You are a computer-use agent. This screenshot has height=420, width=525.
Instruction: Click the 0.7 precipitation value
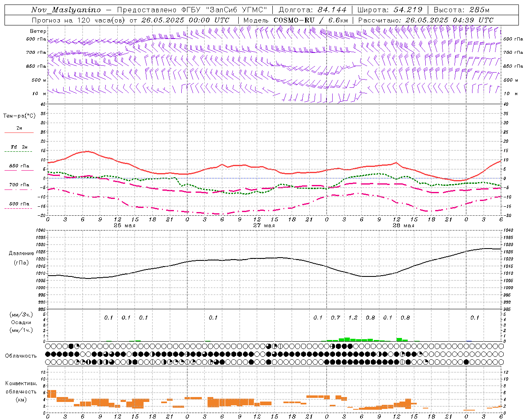[336, 317]
